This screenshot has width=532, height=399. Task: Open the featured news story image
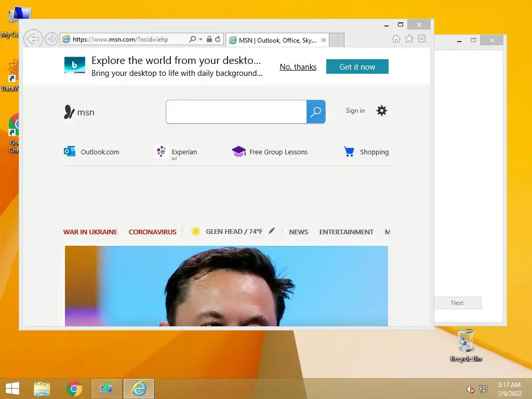[227, 286]
